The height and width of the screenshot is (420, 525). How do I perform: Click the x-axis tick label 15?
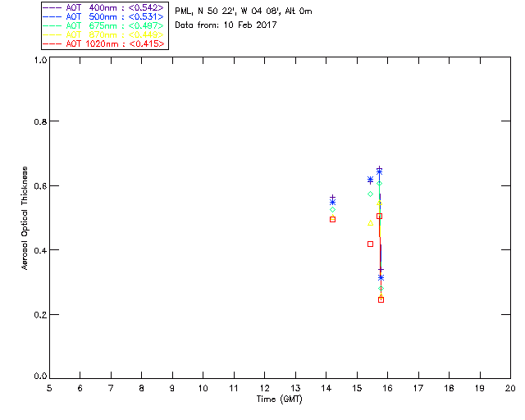pyautogui.click(x=357, y=388)
